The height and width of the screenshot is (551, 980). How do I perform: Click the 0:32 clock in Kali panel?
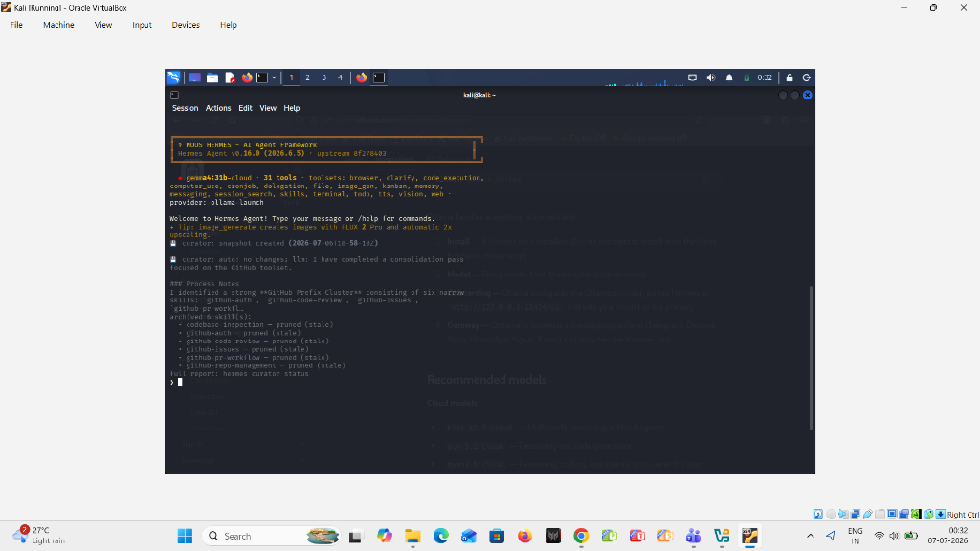(765, 77)
